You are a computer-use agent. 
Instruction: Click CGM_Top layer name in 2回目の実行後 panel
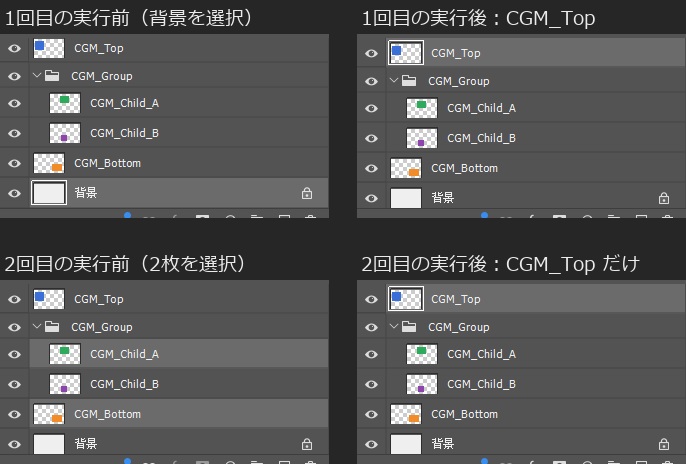[x=456, y=300]
